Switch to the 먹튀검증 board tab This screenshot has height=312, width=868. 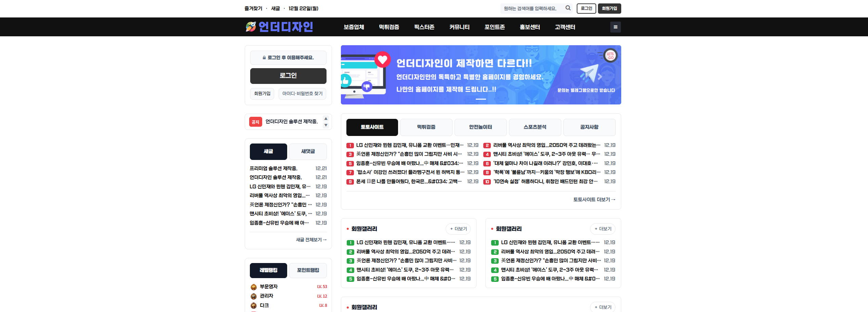pos(426,127)
